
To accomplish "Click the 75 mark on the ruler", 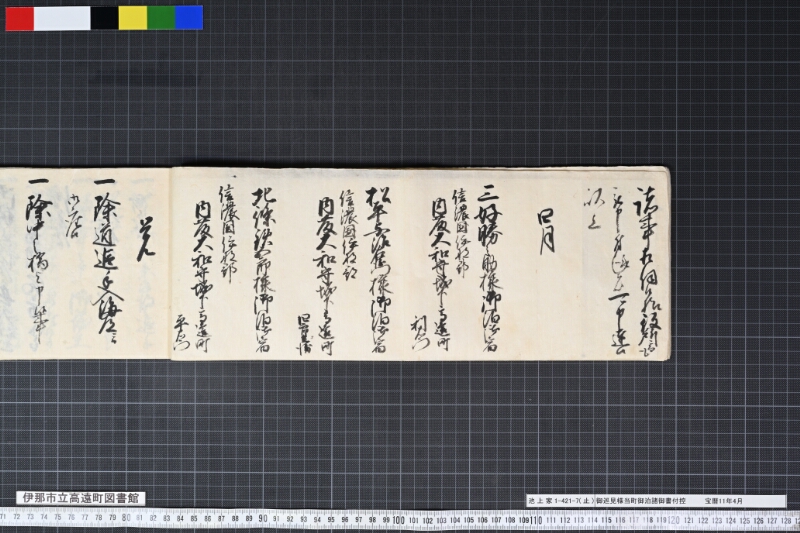I will (58, 517).
